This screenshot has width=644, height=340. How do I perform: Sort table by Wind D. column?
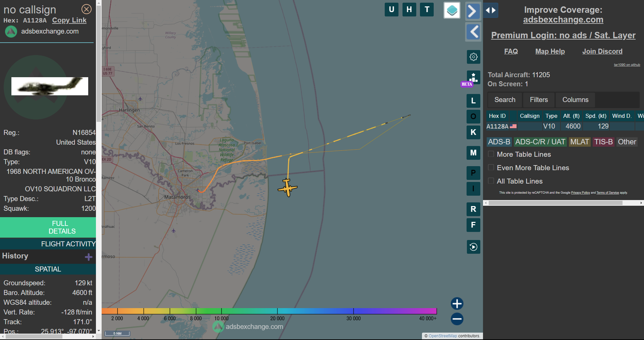pyautogui.click(x=622, y=116)
